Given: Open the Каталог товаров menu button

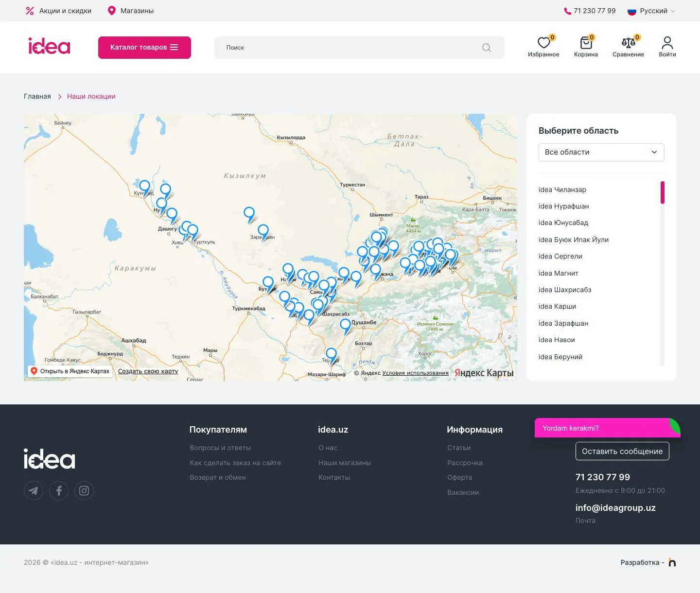Looking at the screenshot, I should point(144,48).
